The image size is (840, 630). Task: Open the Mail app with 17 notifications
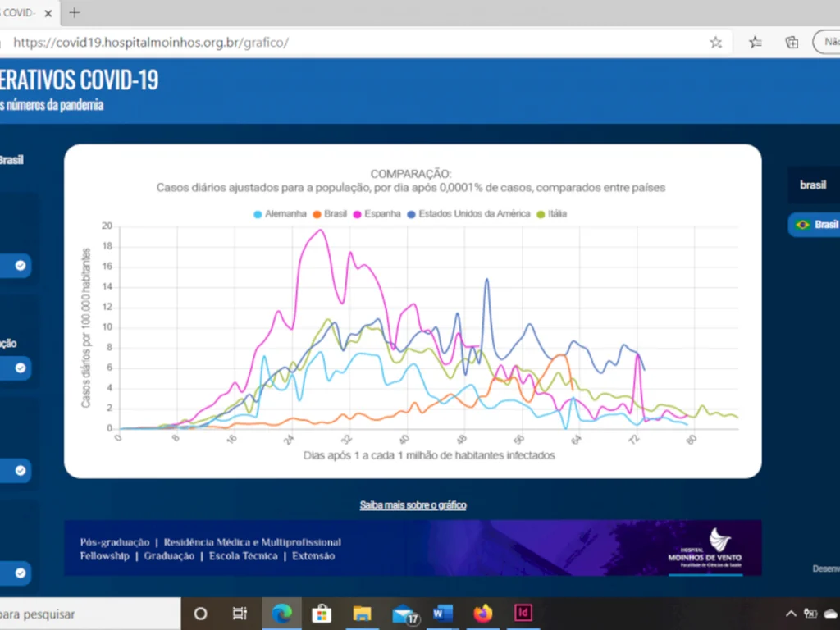click(402, 613)
